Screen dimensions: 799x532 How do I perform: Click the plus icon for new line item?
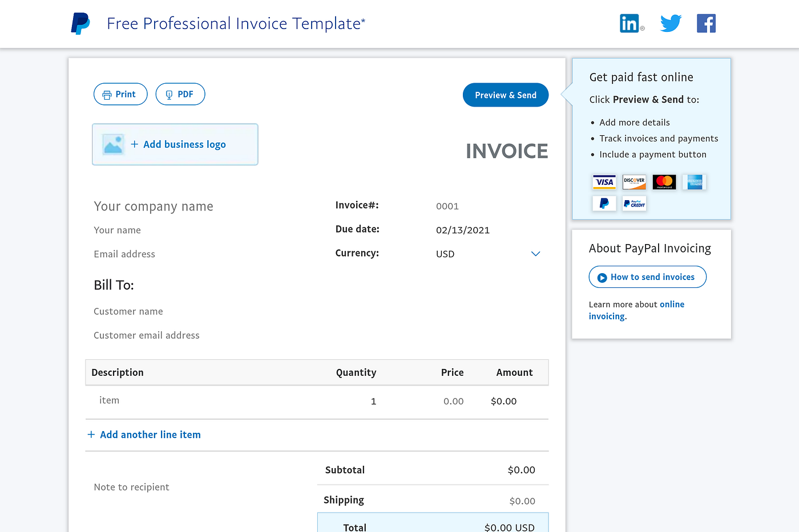(91, 434)
